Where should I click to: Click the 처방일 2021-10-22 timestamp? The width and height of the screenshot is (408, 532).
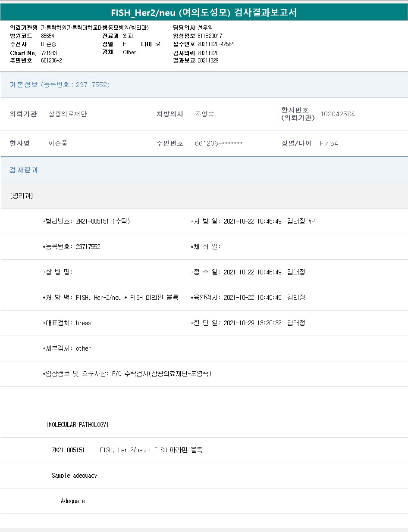[x=252, y=221]
